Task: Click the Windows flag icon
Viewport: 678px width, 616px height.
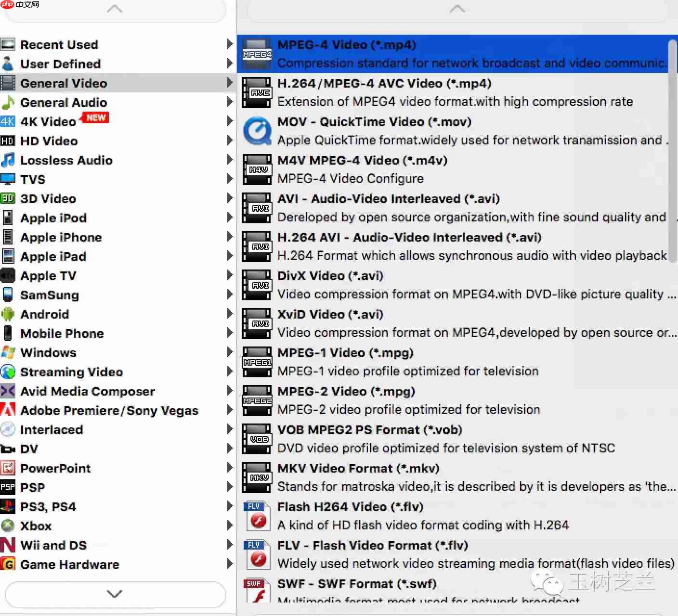Action: pyautogui.click(x=8, y=353)
